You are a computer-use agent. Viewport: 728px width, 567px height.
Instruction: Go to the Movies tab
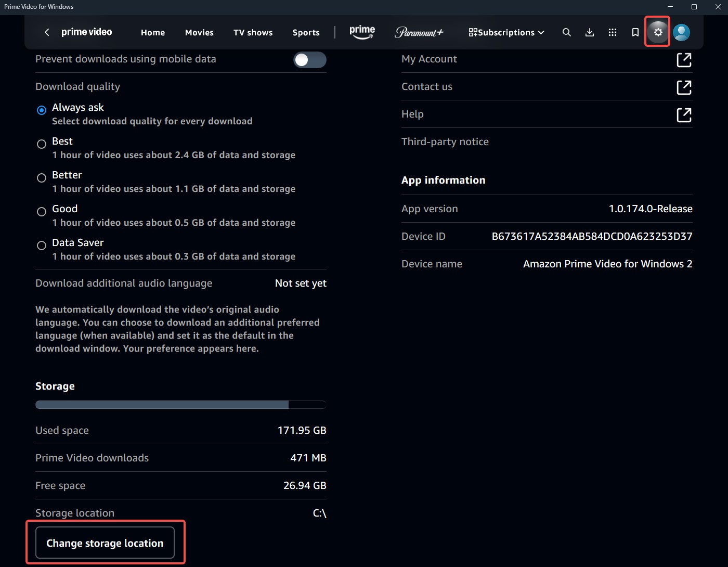(x=199, y=32)
